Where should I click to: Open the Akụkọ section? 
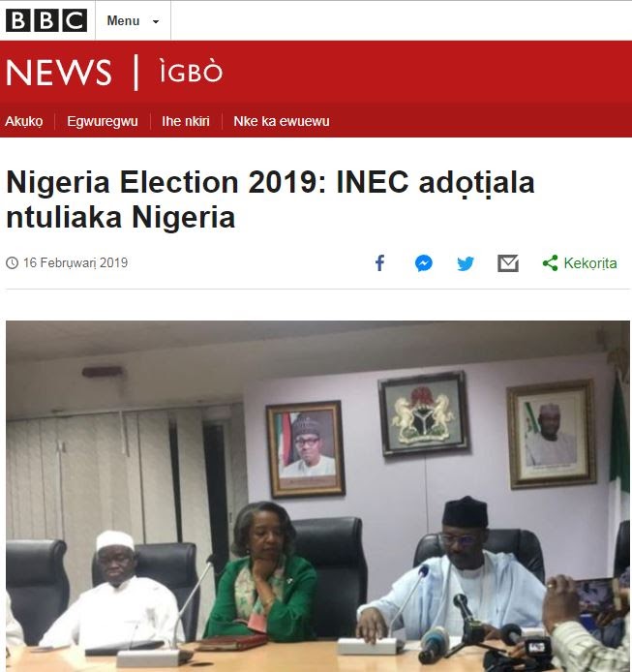24,121
